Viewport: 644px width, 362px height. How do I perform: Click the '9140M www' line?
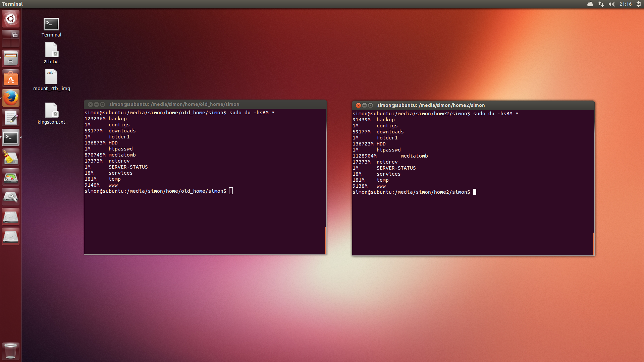[101, 185]
